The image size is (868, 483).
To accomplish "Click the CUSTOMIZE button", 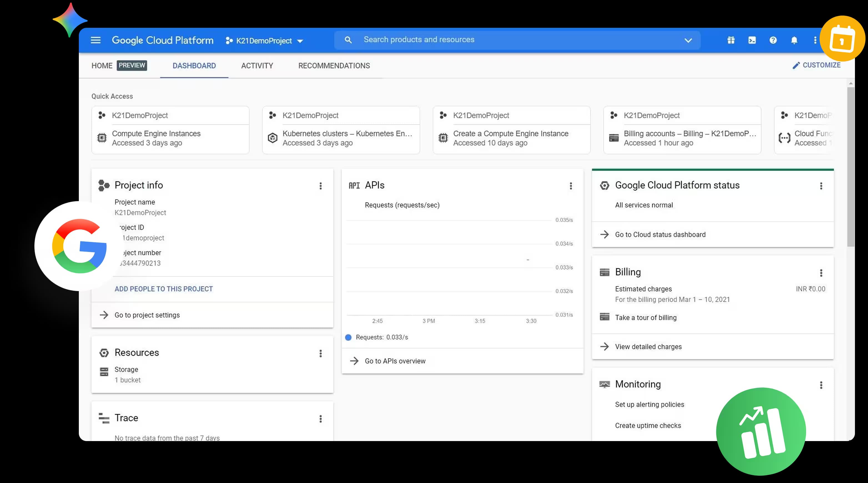I will tap(816, 65).
